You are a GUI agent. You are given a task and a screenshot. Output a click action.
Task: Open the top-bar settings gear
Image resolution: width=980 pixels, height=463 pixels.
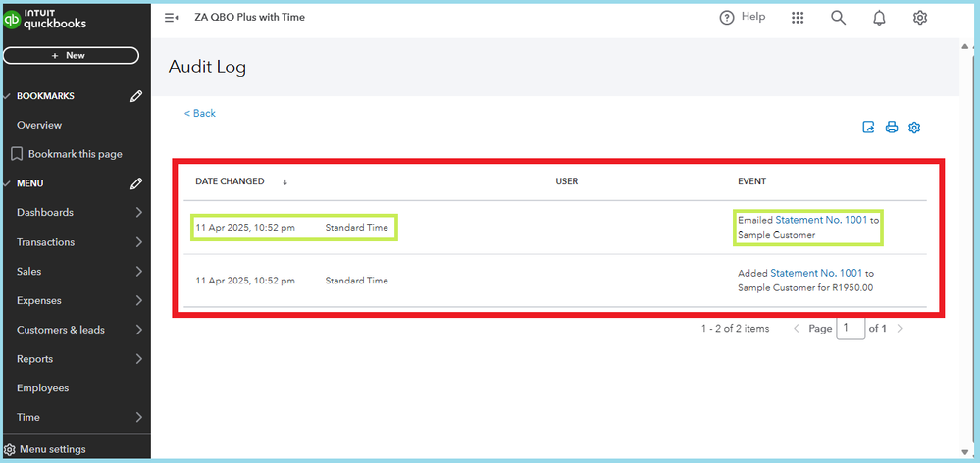click(x=919, y=18)
